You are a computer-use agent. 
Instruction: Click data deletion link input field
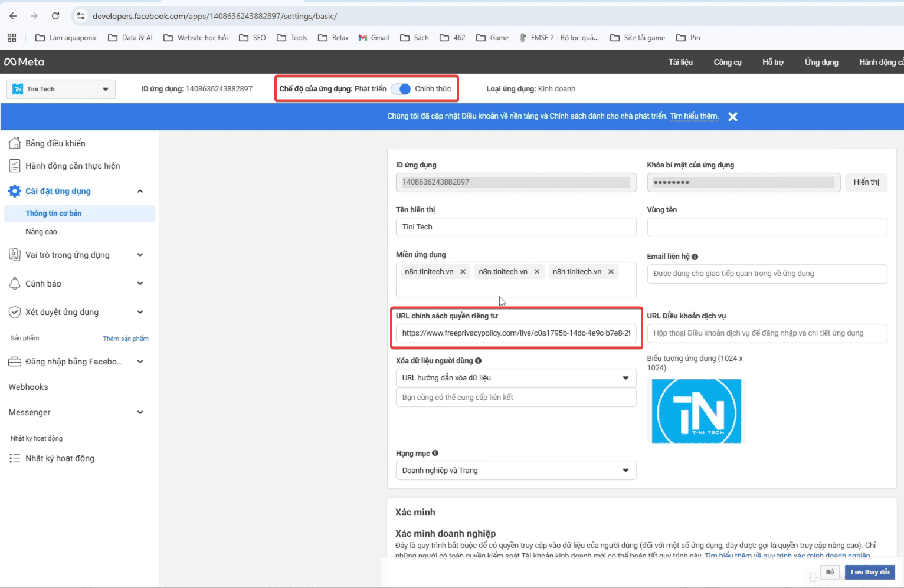(516, 398)
